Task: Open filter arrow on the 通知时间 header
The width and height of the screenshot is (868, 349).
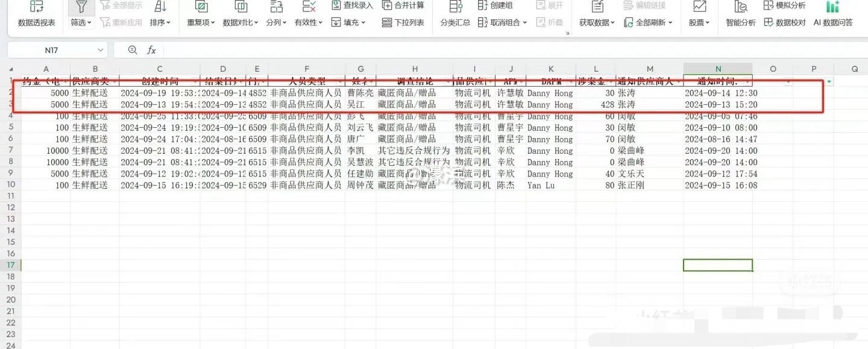Action: click(747, 81)
